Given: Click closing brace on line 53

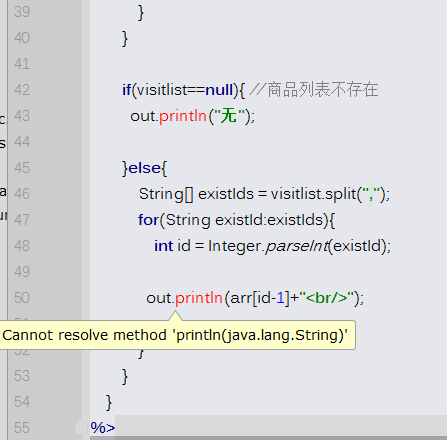Looking at the screenshot, I should 125,377.
